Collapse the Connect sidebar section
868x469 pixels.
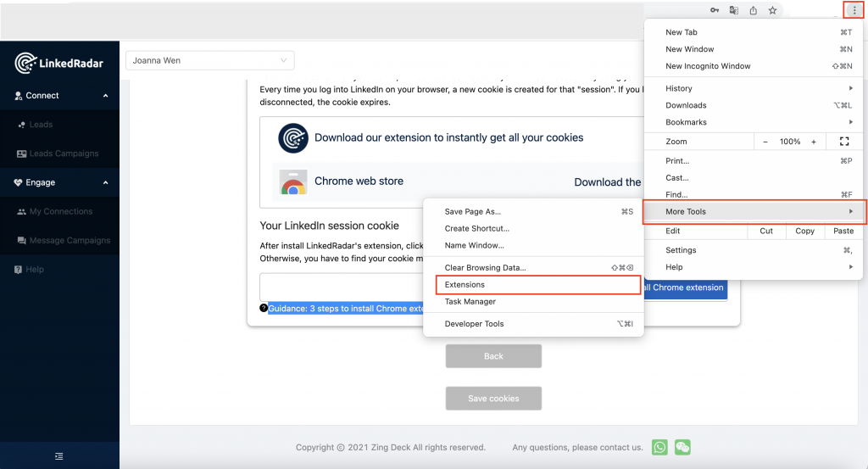pos(106,96)
